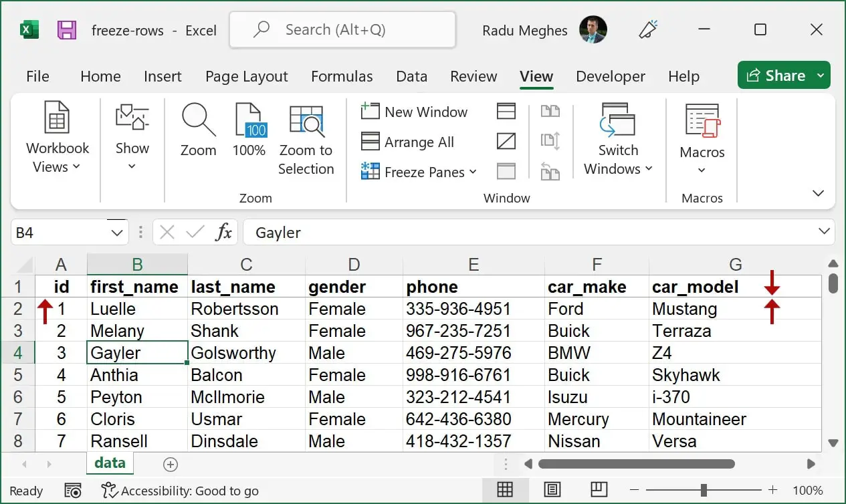Switch to the Formulas ribbon tab
Screen dimensions: 846x504
[x=342, y=76]
